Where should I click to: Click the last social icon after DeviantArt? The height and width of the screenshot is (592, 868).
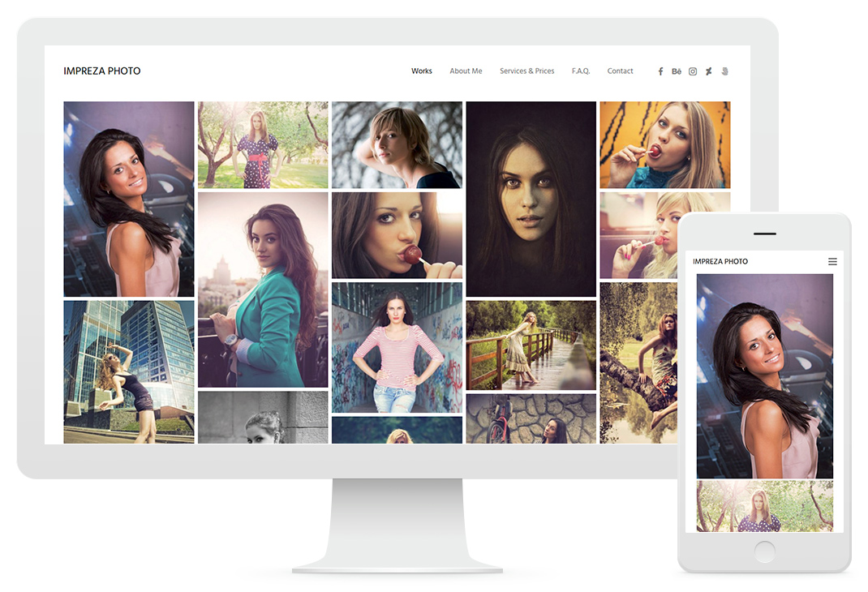pyautogui.click(x=724, y=71)
